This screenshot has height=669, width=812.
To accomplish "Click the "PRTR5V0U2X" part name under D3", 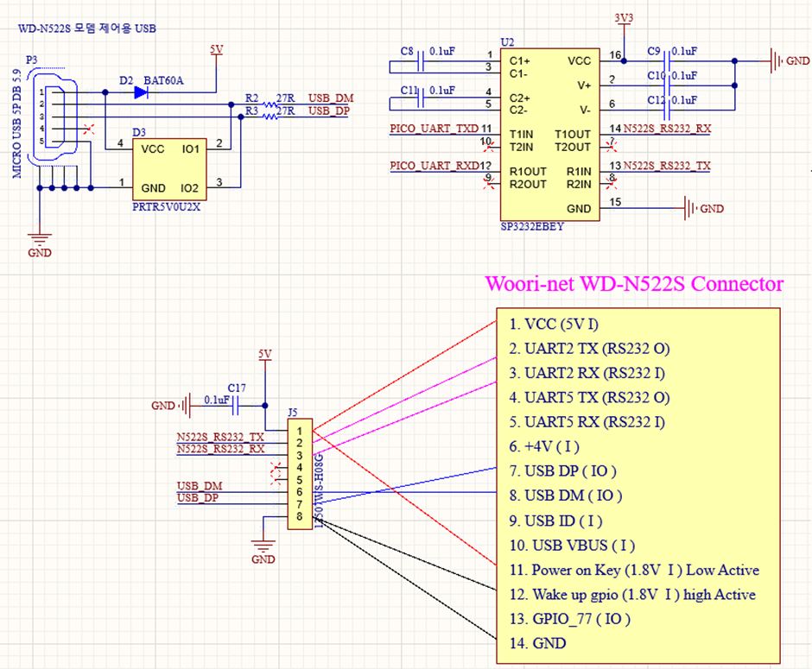I will click(x=166, y=206).
